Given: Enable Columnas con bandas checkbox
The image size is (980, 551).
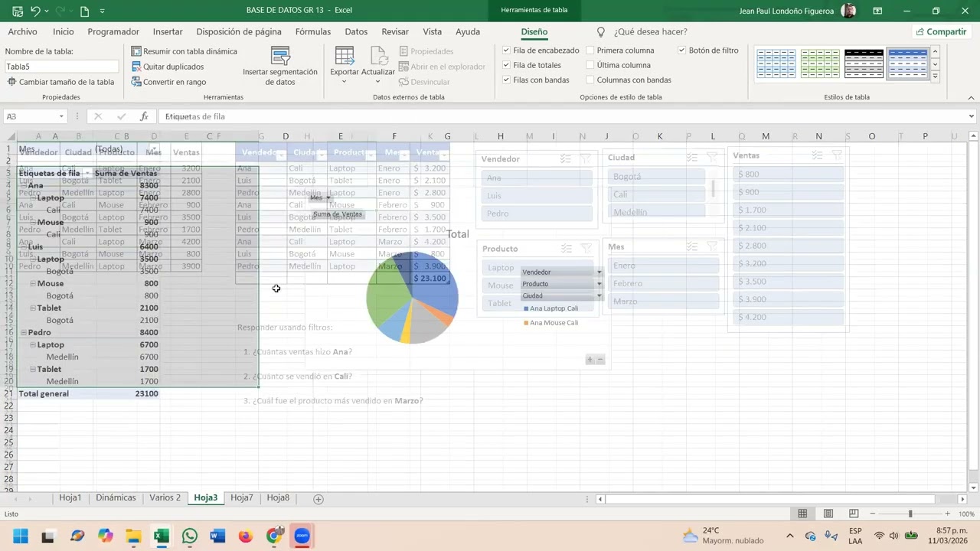Looking at the screenshot, I should 590,80.
